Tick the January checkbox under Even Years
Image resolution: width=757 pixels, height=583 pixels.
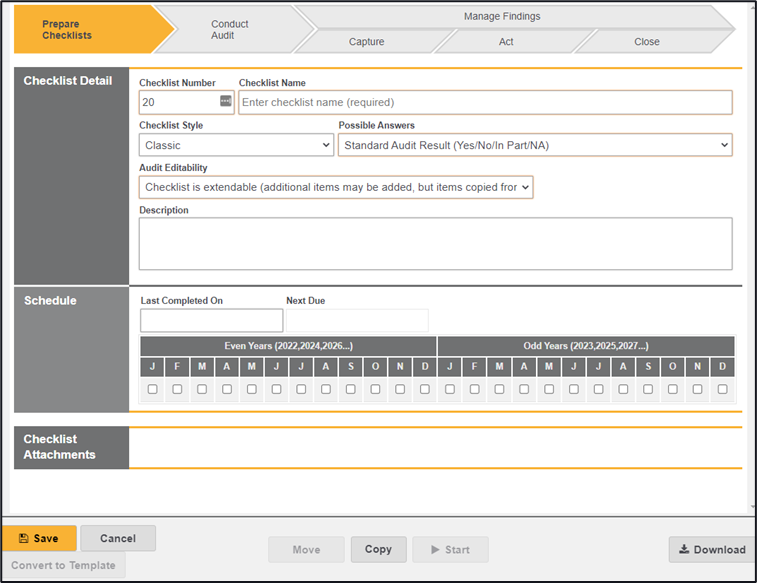click(153, 389)
